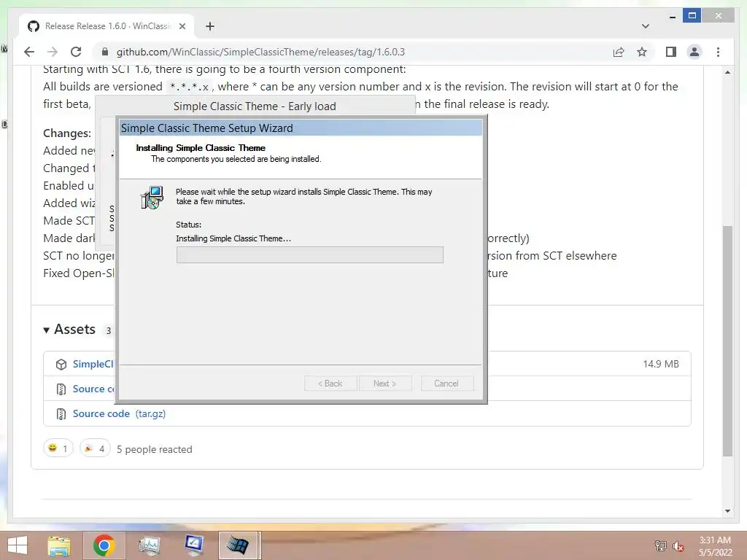Viewport: 747px width, 560px height.
Task: Collapse the Assets section triangle
Action: (46, 330)
